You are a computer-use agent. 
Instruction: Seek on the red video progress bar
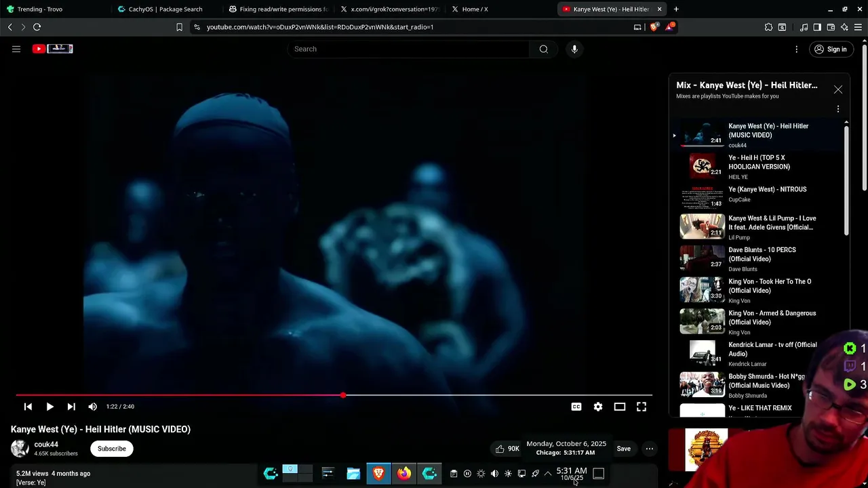pyautogui.click(x=334, y=395)
